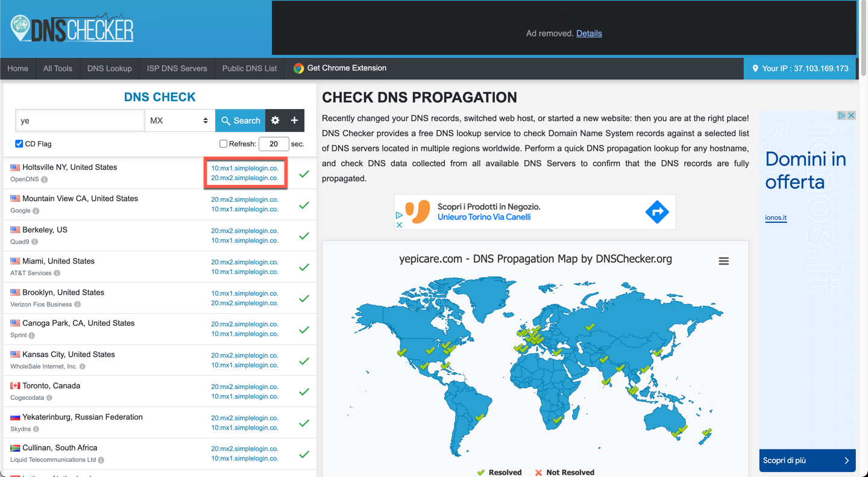Open the propagation map hamburger menu
This screenshot has height=477, width=868.
tap(723, 261)
